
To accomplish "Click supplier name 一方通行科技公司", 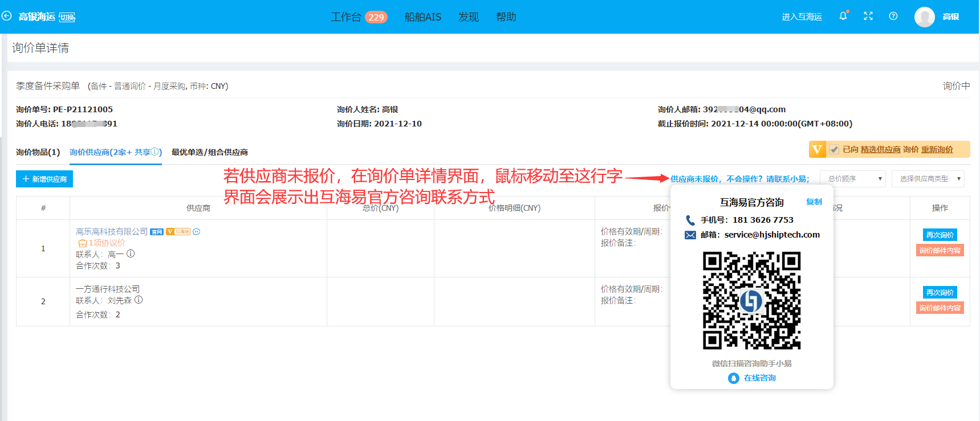I will coord(108,289).
